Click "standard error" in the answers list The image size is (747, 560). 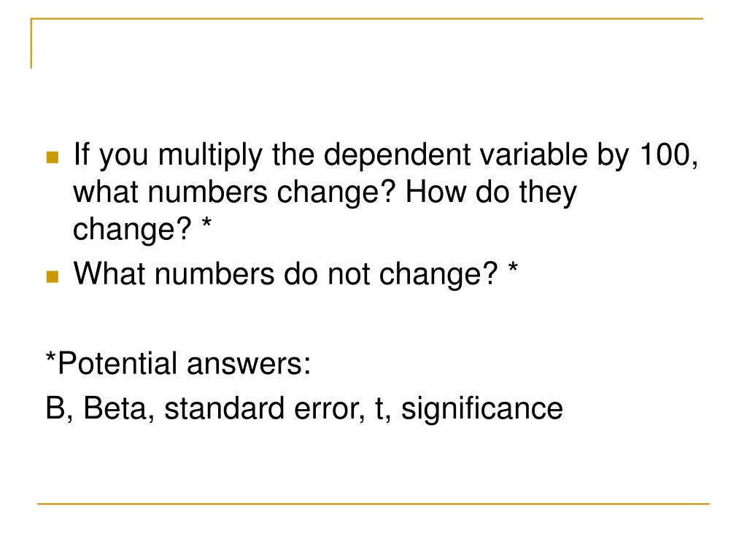[262, 408]
